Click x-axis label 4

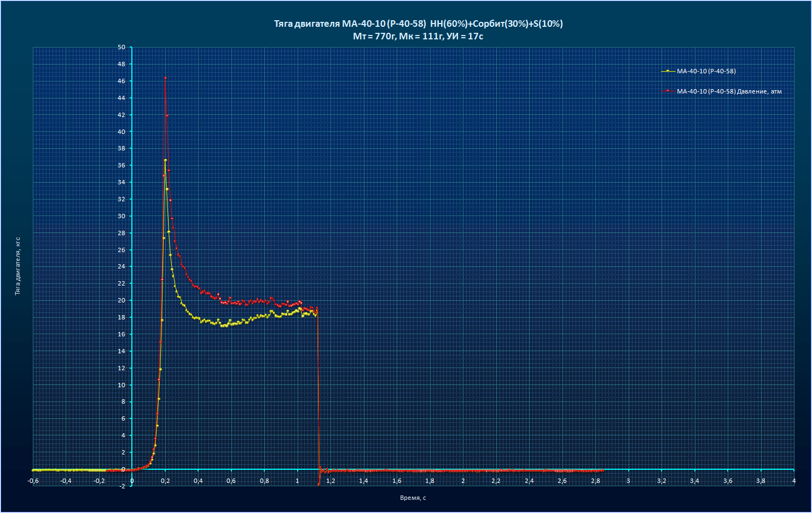(794, 481)
